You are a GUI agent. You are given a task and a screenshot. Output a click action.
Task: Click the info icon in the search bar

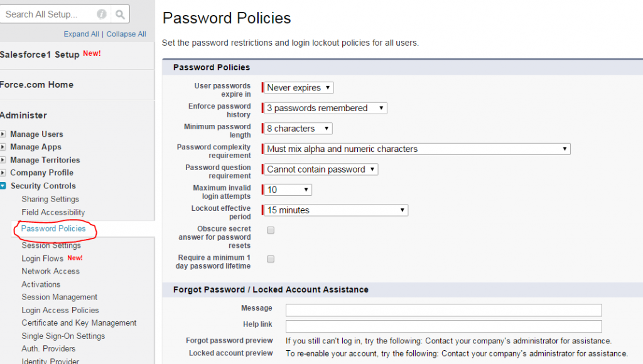104,14
